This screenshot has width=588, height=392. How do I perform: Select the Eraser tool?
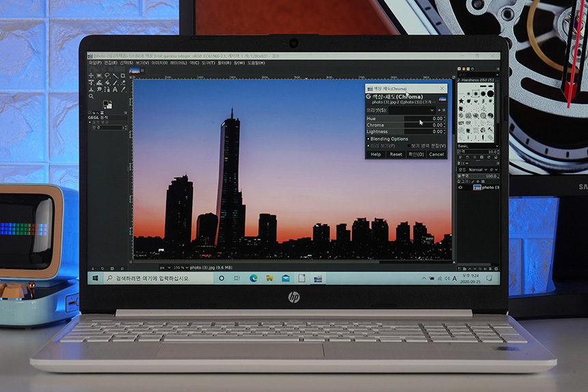coord(123,83)
